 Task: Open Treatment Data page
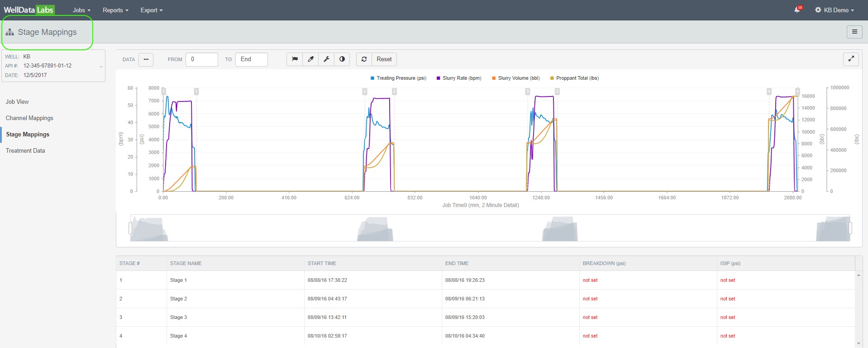tap(25, 150)
